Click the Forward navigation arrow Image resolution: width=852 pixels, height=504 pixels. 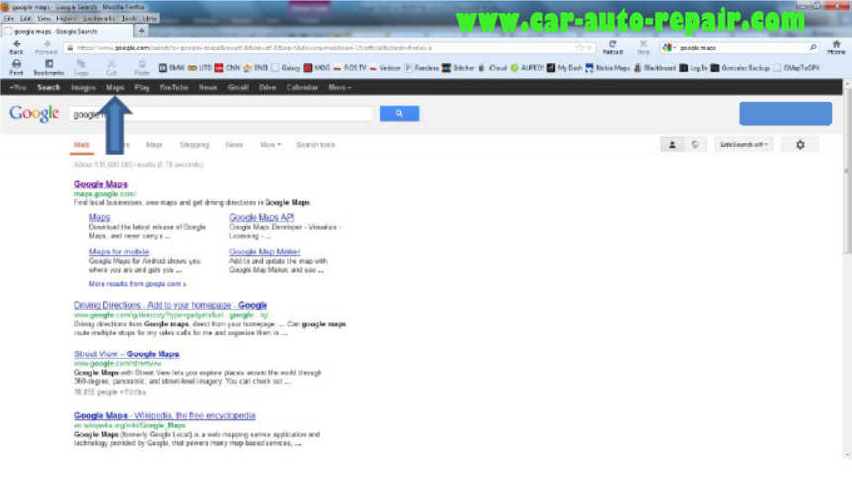(x=46, y=47)
